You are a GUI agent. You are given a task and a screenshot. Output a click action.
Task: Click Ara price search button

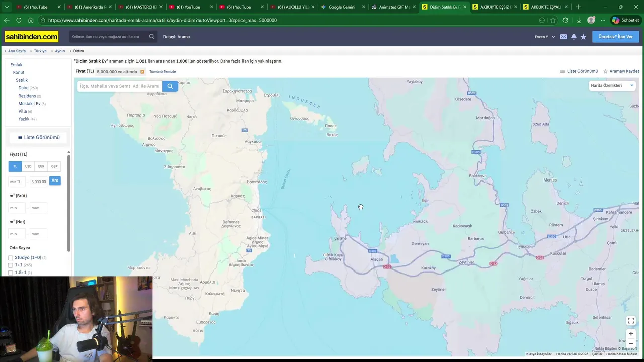(55, 180)
